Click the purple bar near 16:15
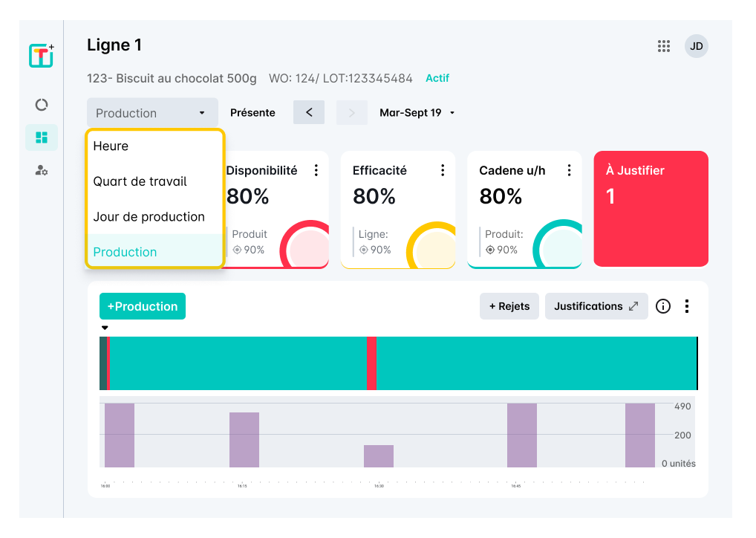This screenshot has height=538, width=756. tap(244, 440)
